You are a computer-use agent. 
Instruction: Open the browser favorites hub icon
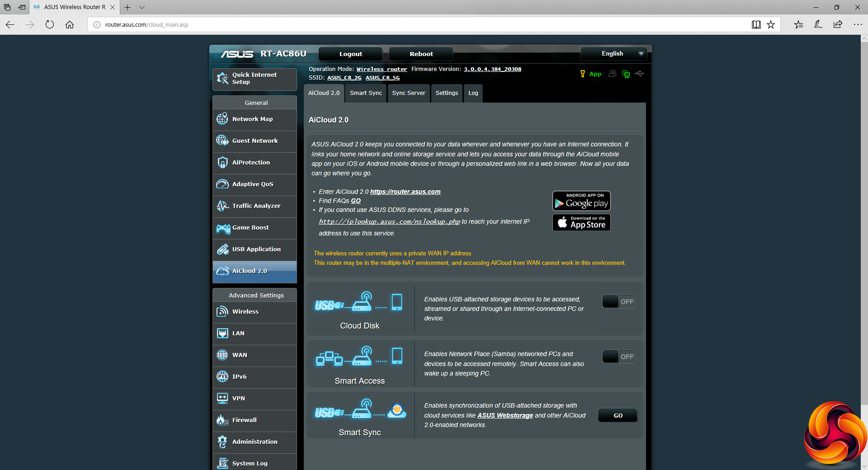pos(798,24)
